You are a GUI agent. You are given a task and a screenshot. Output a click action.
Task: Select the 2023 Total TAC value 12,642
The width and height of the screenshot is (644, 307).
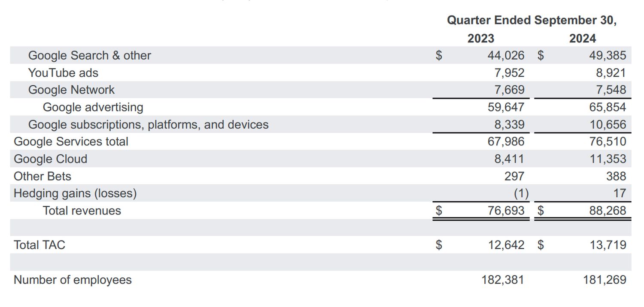tap(506, 245)
